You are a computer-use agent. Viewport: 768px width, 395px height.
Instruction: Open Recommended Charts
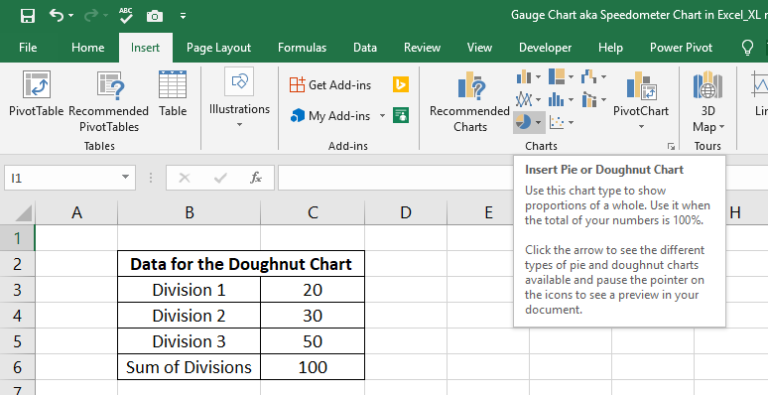(x=470, y=101)
